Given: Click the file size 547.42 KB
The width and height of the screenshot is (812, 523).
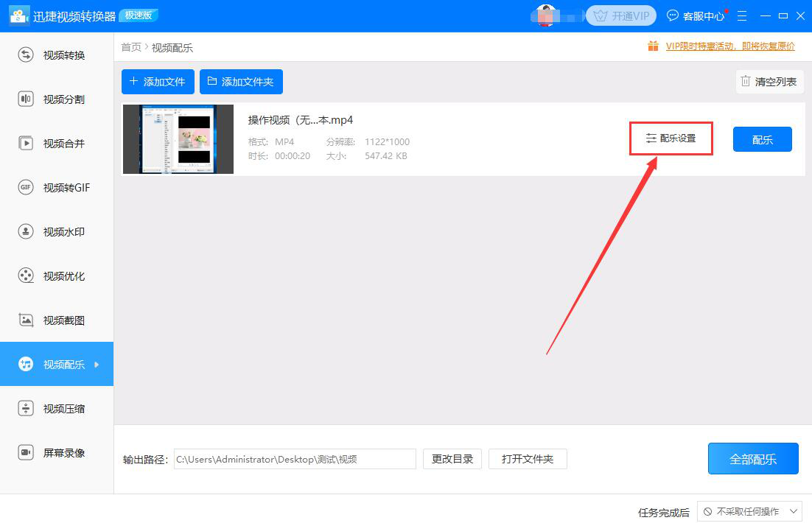Looking at the screenshot, I should (386, 156).
